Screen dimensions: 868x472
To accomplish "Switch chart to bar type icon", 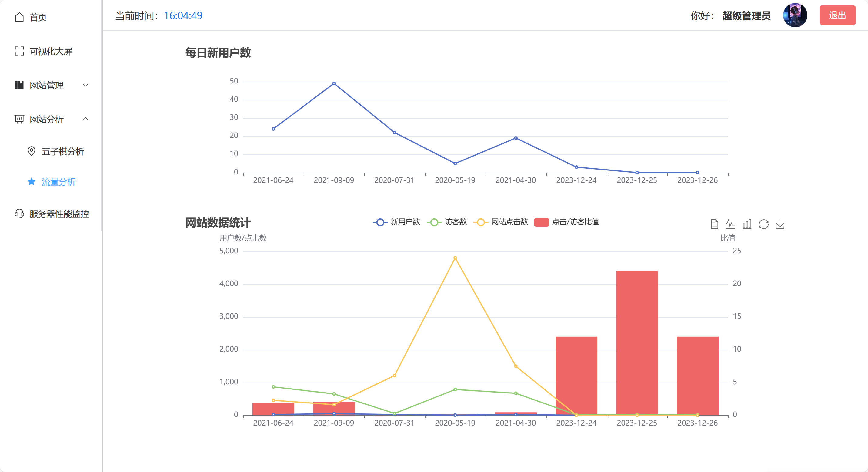I will 747,224.
